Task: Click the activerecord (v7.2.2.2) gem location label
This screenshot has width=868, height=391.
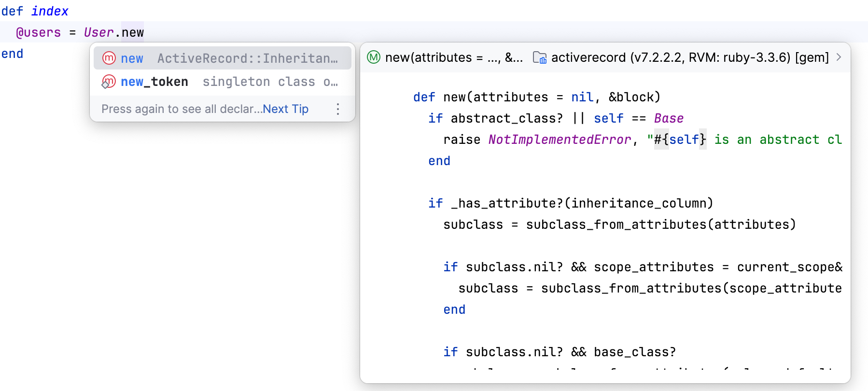Action: tap(690, 57)
